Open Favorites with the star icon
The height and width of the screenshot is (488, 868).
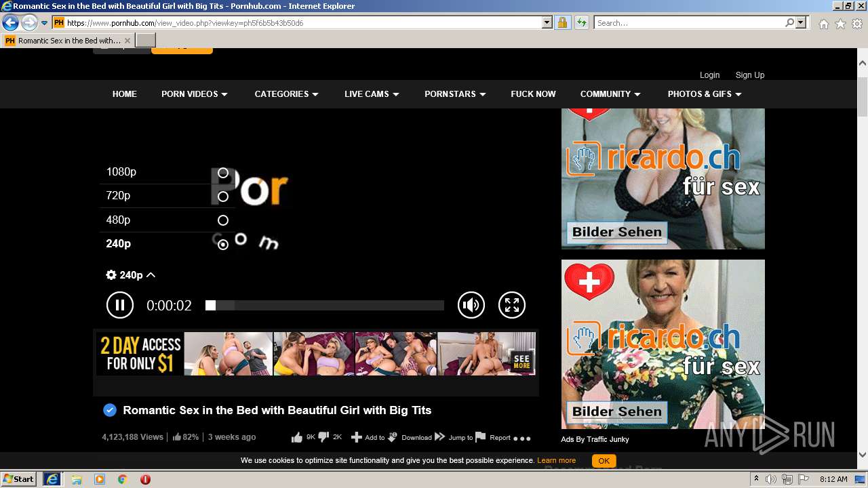pos(840,24)
